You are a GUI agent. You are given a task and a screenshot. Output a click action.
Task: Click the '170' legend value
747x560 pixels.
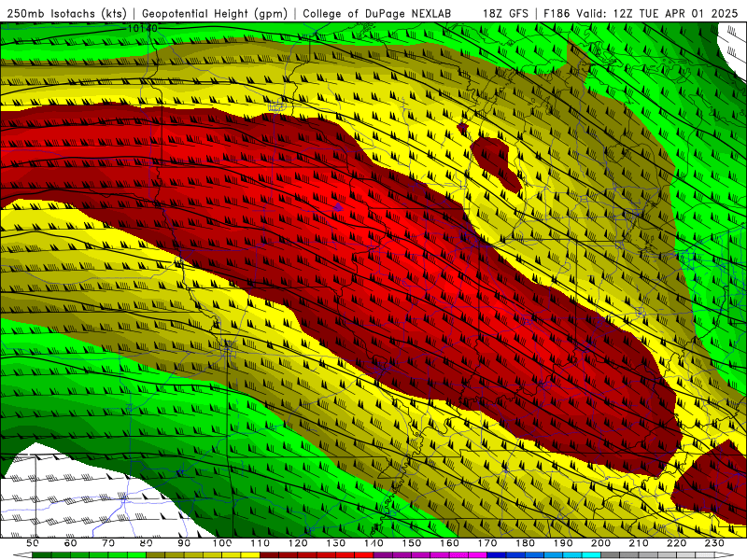pyautogui.click(x=487, y=543)
